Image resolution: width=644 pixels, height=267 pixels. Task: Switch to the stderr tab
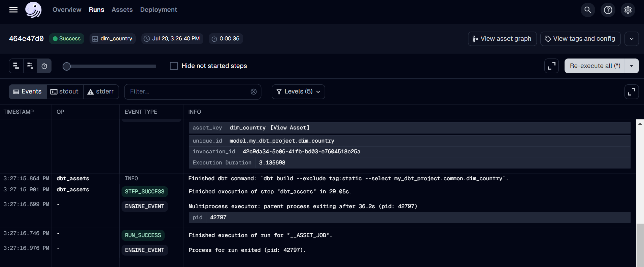click(x=101, y=92)
